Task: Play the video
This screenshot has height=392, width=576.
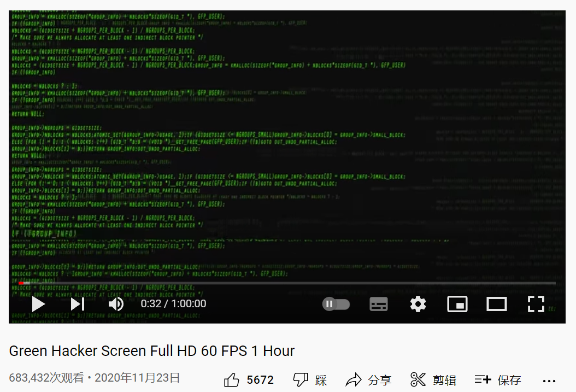Action: point(38,304)
